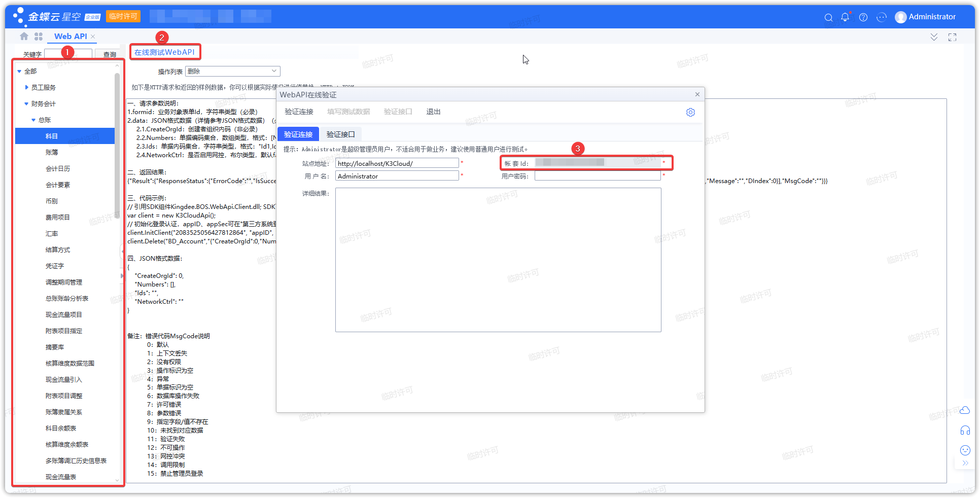Focus the 帐套Id field
This screenshot has height=498, width=980.
pos(598,163)
